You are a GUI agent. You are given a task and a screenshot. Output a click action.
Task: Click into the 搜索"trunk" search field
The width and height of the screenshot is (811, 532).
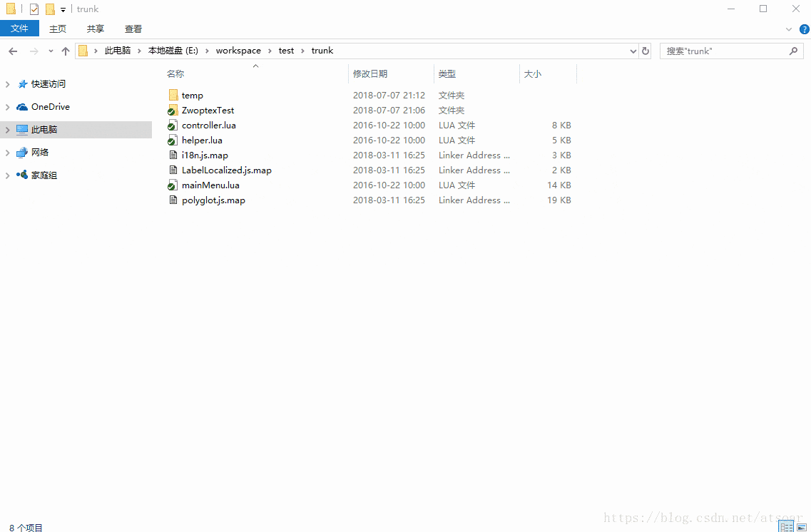click(x=724, y=51)
